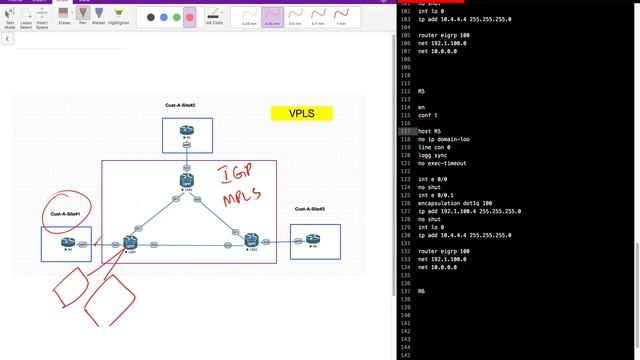Choose the blue ink color
The width and height of the screenshot is (640, 360).
164,17
